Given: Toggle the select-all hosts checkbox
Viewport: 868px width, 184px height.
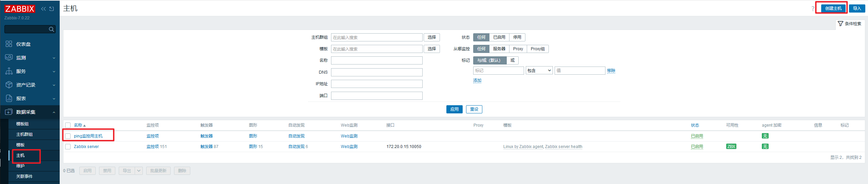Looking at the screenshot, I should (68, 125).
